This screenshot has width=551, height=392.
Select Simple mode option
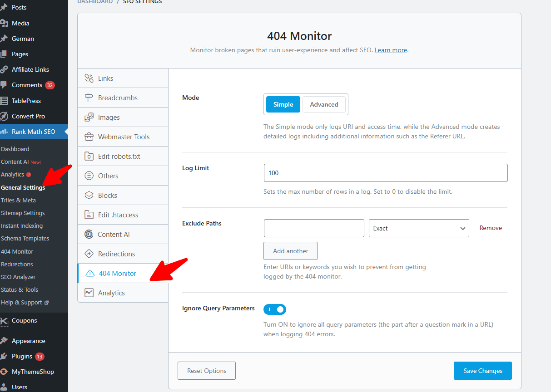(283, 104)
